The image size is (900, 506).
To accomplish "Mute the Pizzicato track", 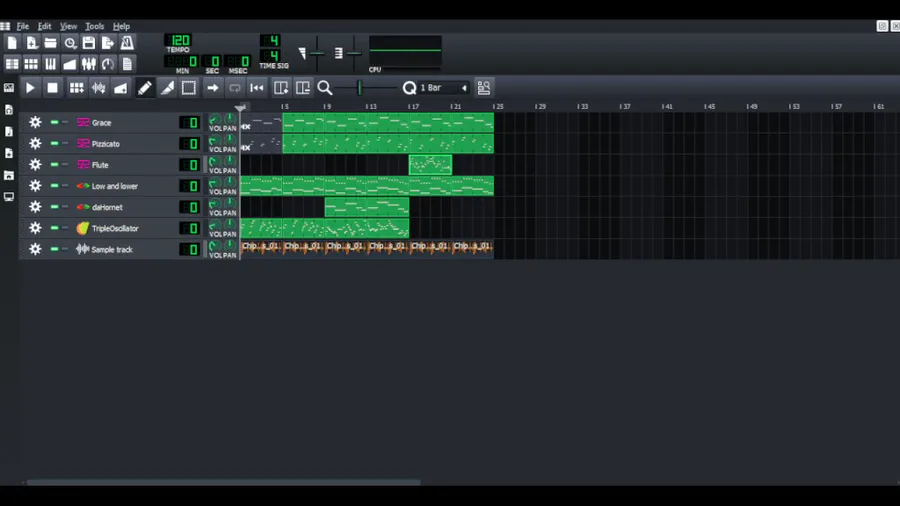I will (x=54, y=143).
